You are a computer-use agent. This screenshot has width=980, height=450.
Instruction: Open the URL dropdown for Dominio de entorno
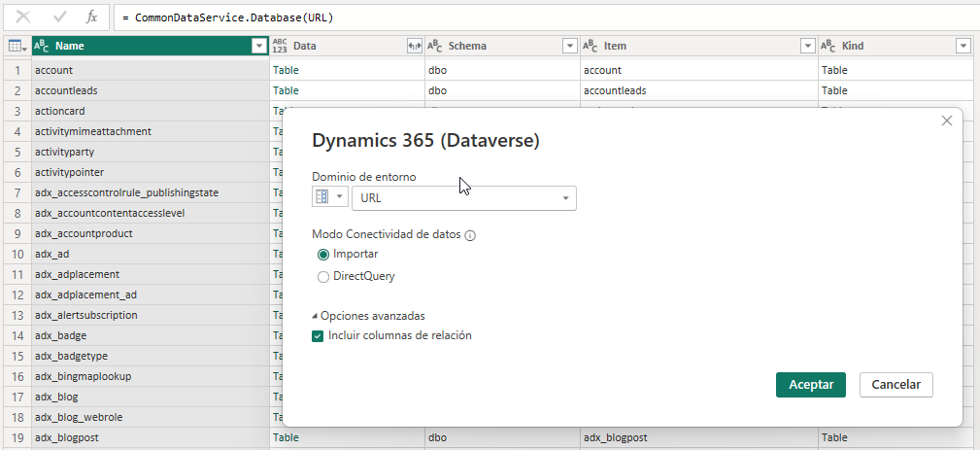pyautogui.click(x=463, y=198)
